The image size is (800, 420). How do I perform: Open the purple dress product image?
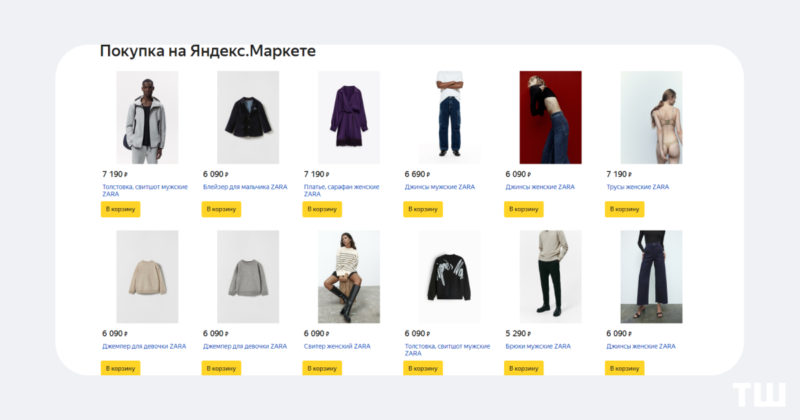tap(349, 117)
